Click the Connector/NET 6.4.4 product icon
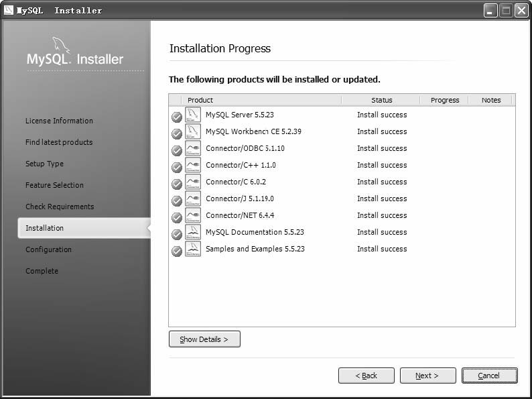 click(193, 215)
